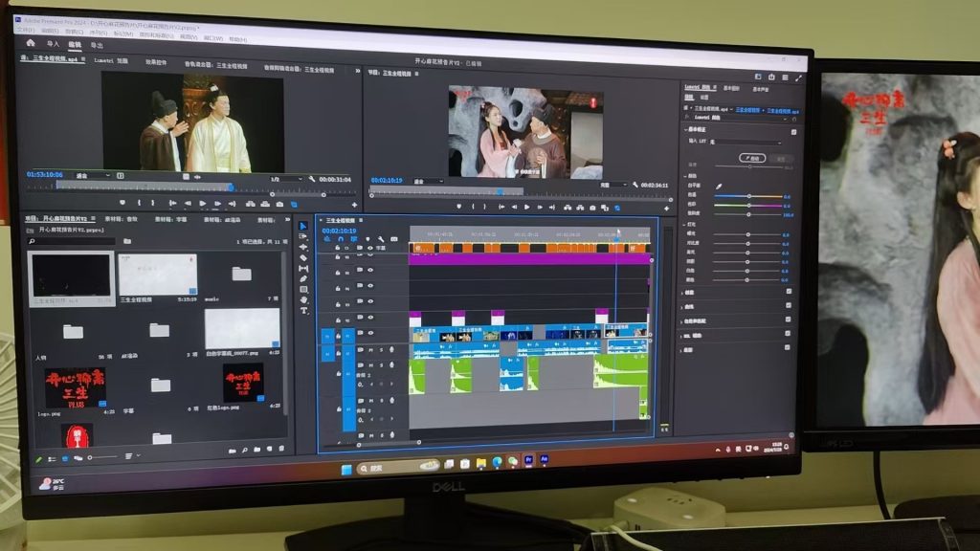This screenshot has height=551, width=980.
Task: Select the Type tool
Action: click(x=303, y=311)
